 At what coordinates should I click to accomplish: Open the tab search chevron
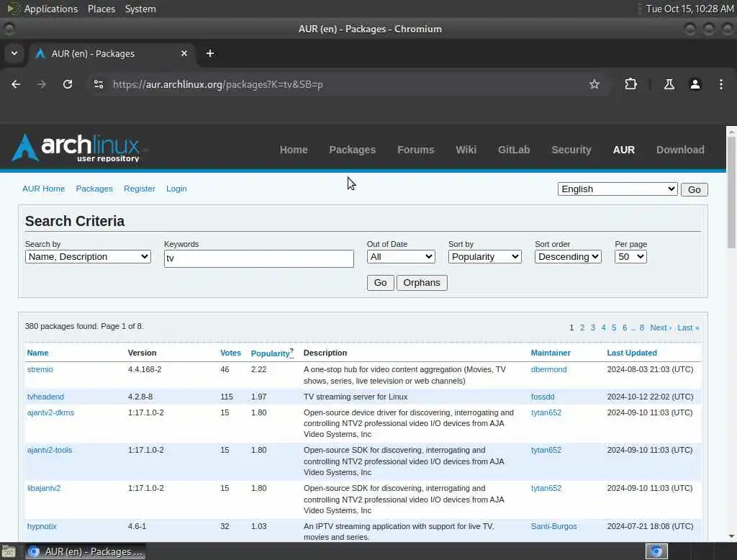[14, 53]
